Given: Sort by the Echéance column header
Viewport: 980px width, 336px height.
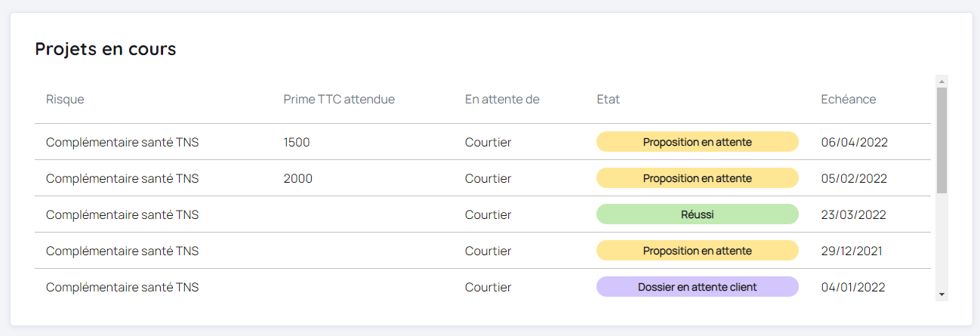Looking at the screenshot, I should [x=849, y=100].
